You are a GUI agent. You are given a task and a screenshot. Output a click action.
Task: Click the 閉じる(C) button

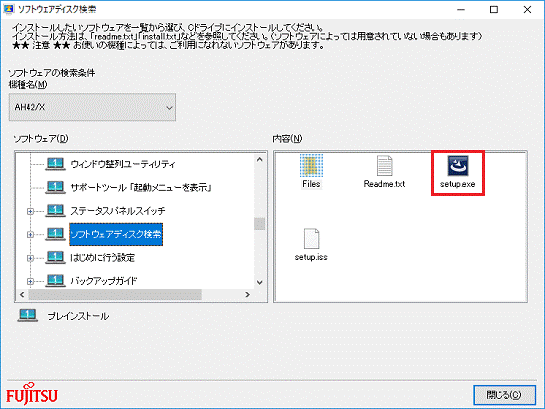click(504, 395)
